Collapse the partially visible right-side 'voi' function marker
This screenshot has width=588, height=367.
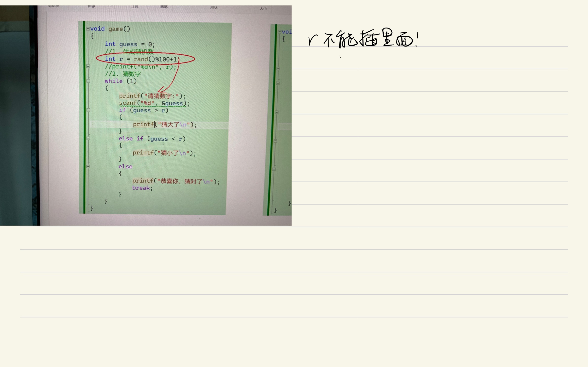tap(279, 32)
